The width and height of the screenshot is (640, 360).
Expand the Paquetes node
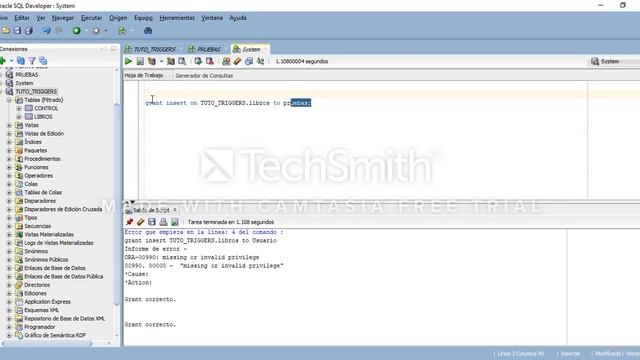9,151
